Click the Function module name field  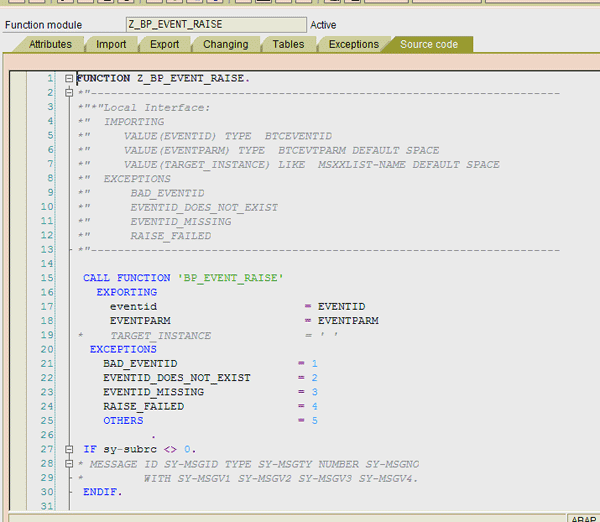coord(215,23)
